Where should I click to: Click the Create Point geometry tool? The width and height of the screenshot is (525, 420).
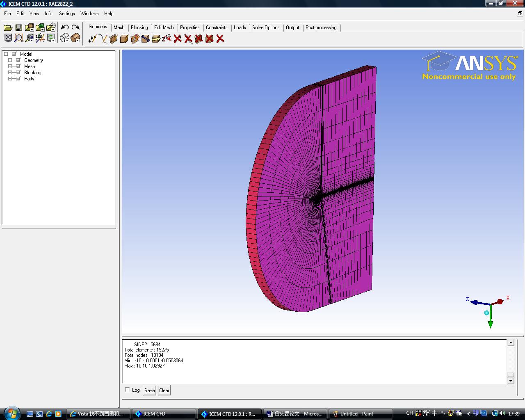click(92, 39)
